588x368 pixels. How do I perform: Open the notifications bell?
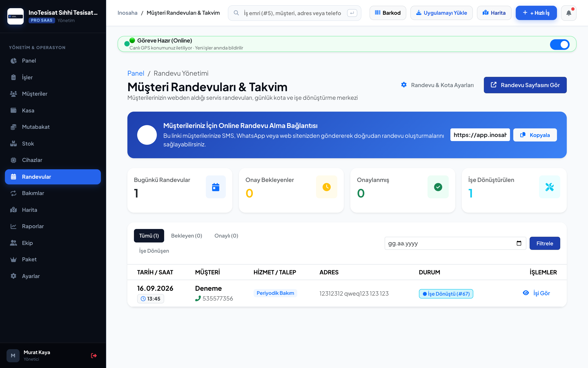click(569, 13)
